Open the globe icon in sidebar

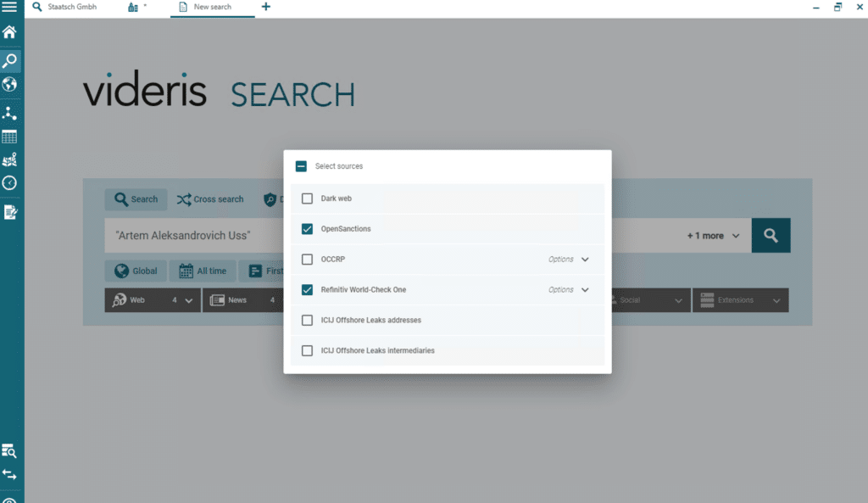pos(9,84)
